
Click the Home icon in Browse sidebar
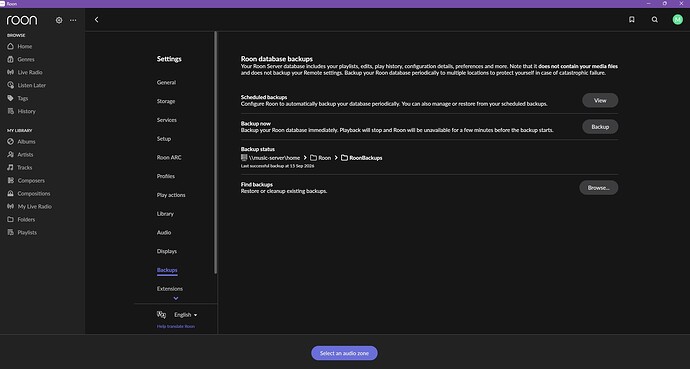[11, 46]
